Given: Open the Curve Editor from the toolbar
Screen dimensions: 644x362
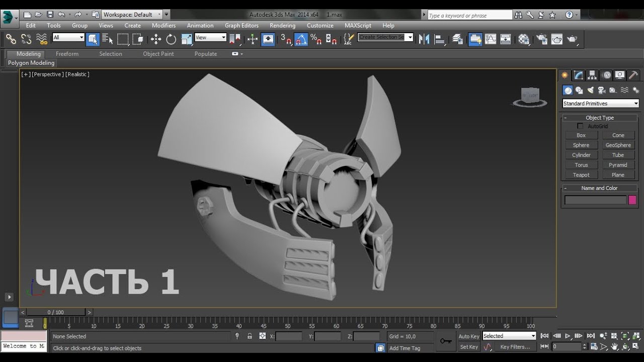Looking at the screenshot, I should pos(491,39).
